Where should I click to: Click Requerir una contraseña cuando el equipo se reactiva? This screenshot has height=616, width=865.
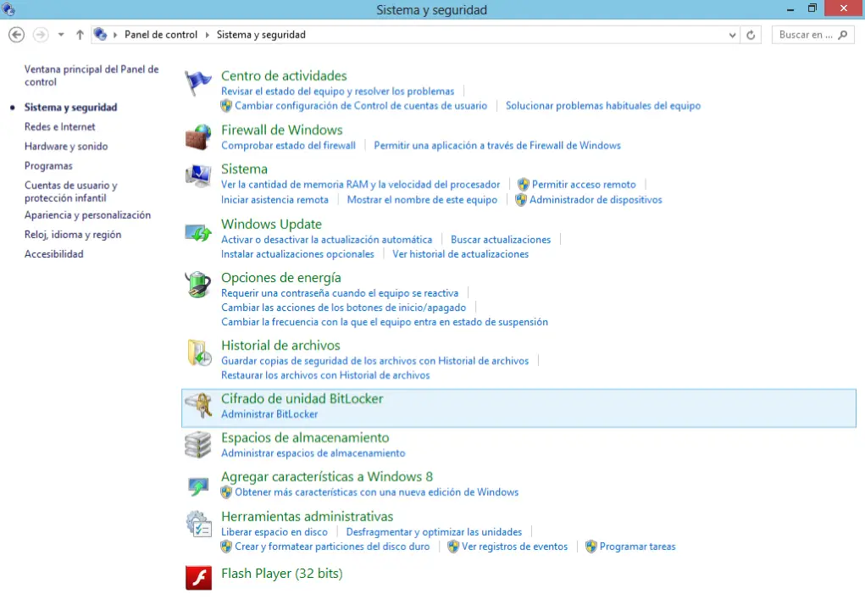[x=340, y=293]
